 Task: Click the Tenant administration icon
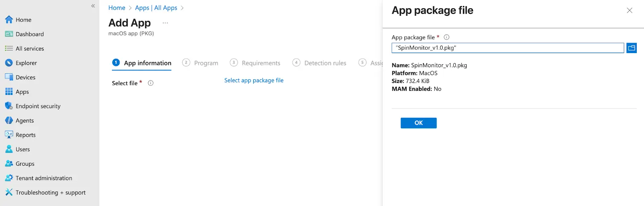click(9, 178)
